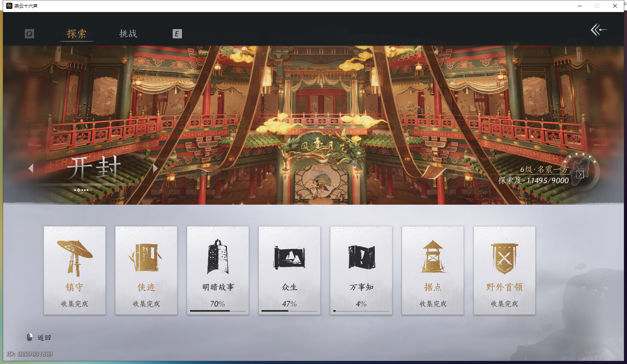Select the 探索 tab
627x364 pixels.
(x=77, y=34)
